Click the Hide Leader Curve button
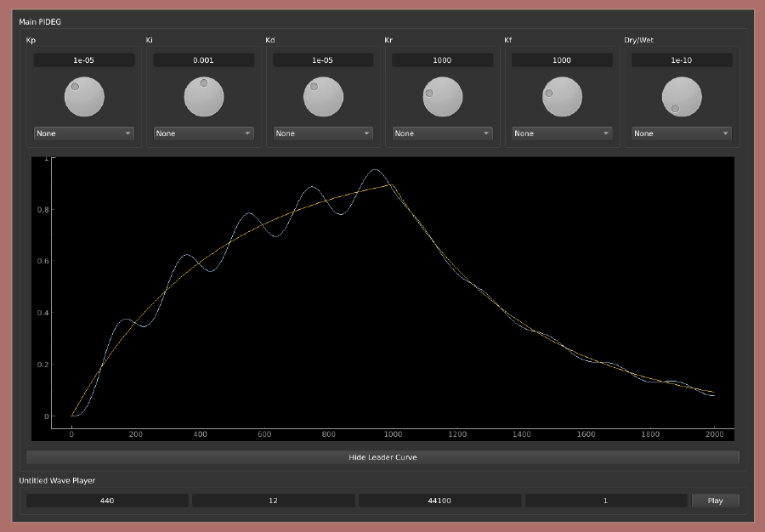765x532 pixels. 383,457
